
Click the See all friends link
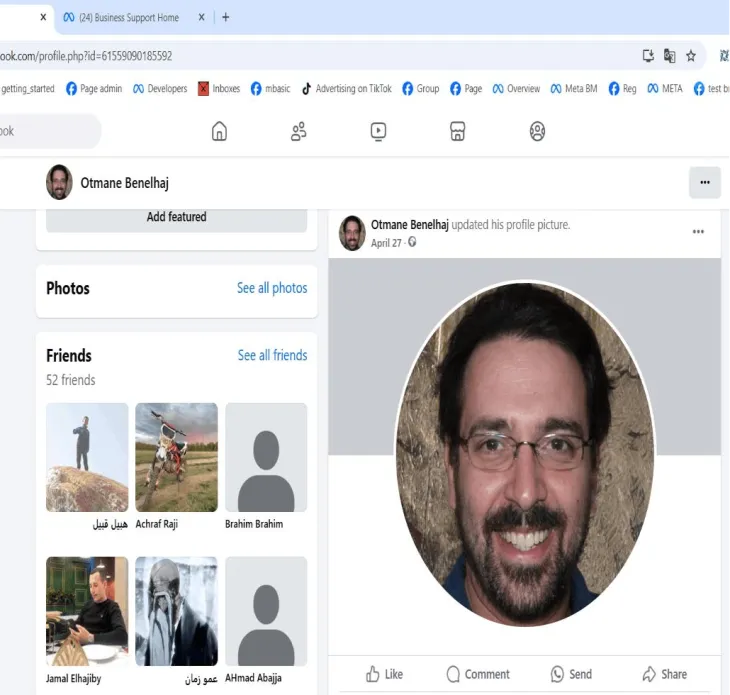coord(272,355)
